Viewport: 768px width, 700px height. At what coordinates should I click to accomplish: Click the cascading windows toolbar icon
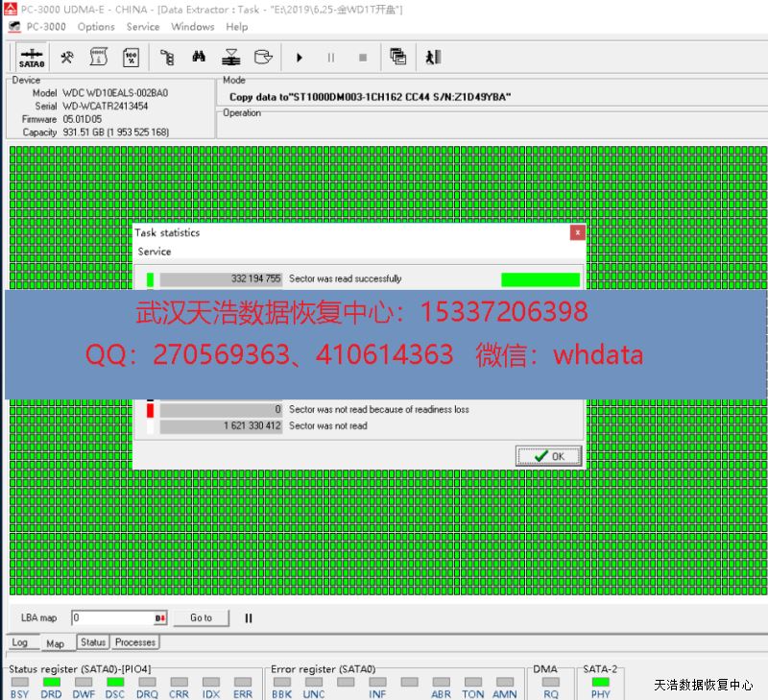[x=397, y=58]
